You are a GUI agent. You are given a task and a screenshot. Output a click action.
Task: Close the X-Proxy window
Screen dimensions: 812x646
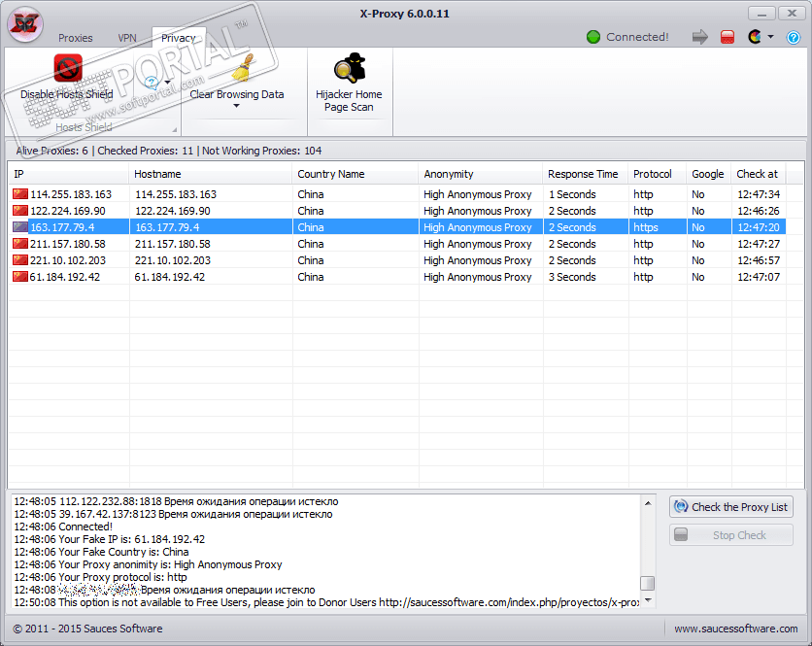point(792,14)
